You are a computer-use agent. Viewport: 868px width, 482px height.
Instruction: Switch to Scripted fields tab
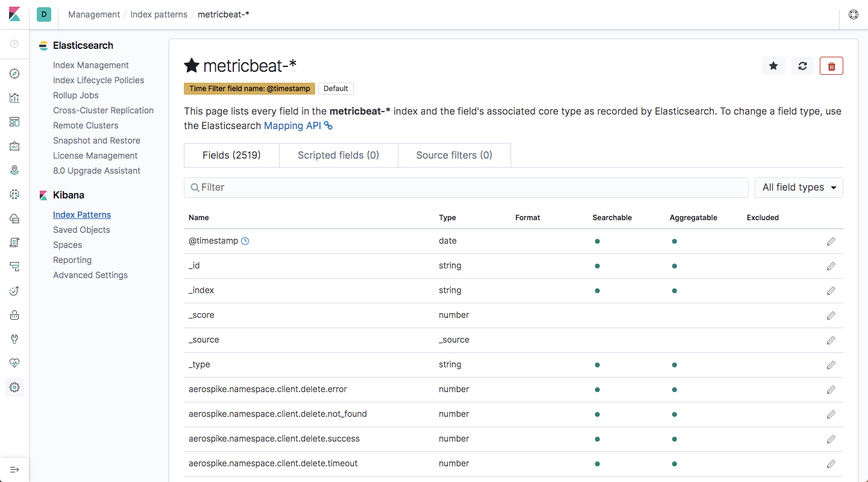(338, 155)
